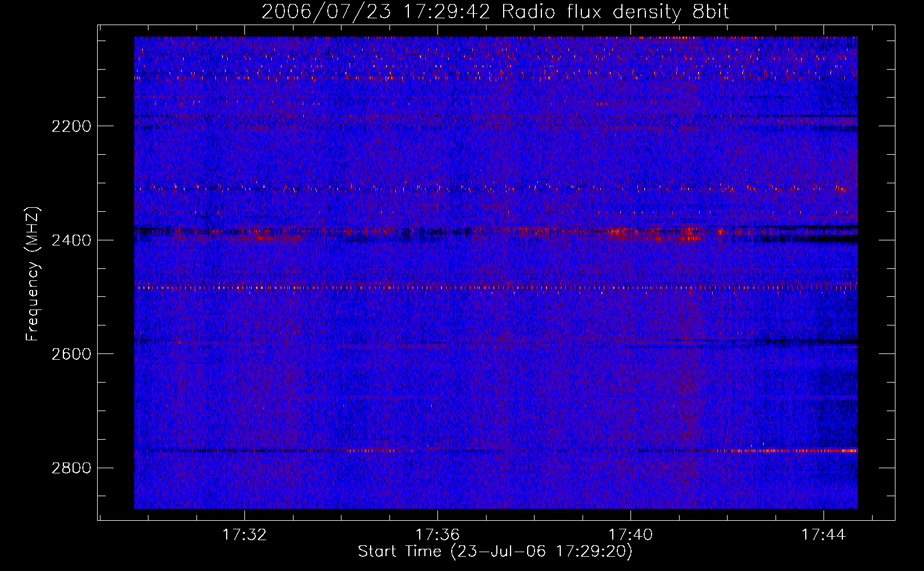Click the 17:32 time tick label
The width and height of the screenshot is (924, 571).
(x=244, y=535)
